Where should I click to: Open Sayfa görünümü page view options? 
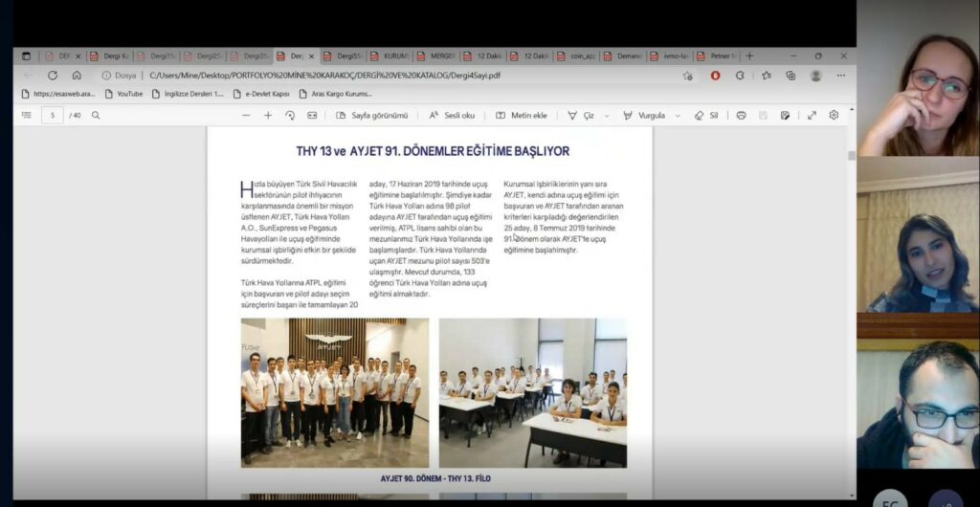[x=372, y=116]
